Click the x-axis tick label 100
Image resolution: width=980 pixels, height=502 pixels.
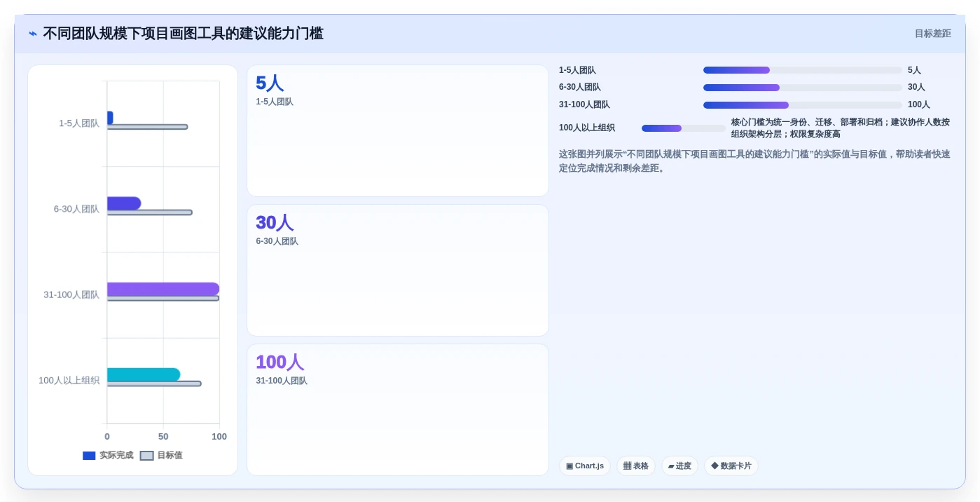pyautogui.click(x=219, y=437)
